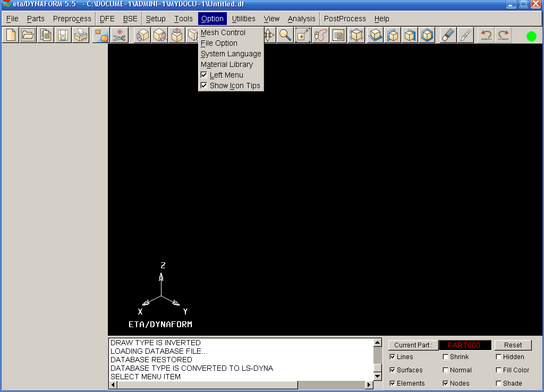
Task: Toggle the Lines checkbox
Action: (393, 356)
